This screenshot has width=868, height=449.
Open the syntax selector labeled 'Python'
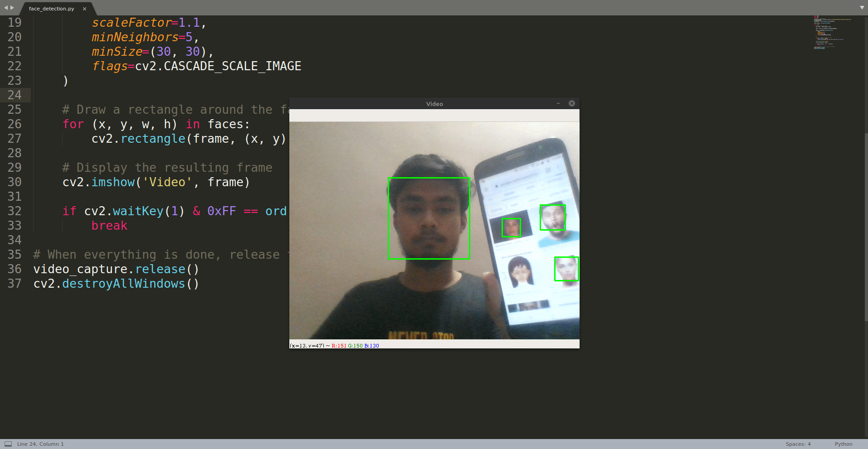coord(844,444)
